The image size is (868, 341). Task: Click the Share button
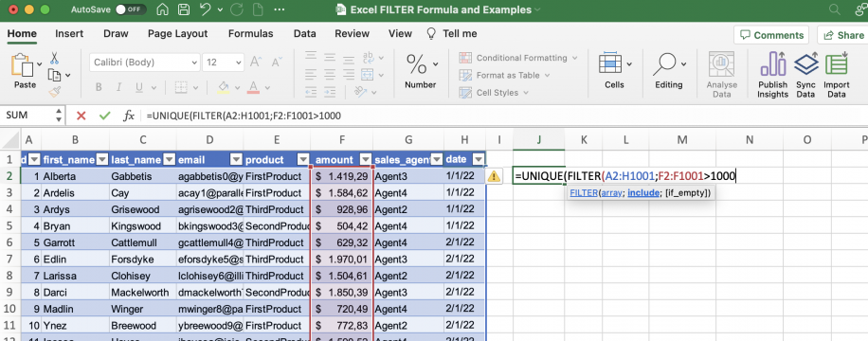pyautogui.click(x=842, y=35)
